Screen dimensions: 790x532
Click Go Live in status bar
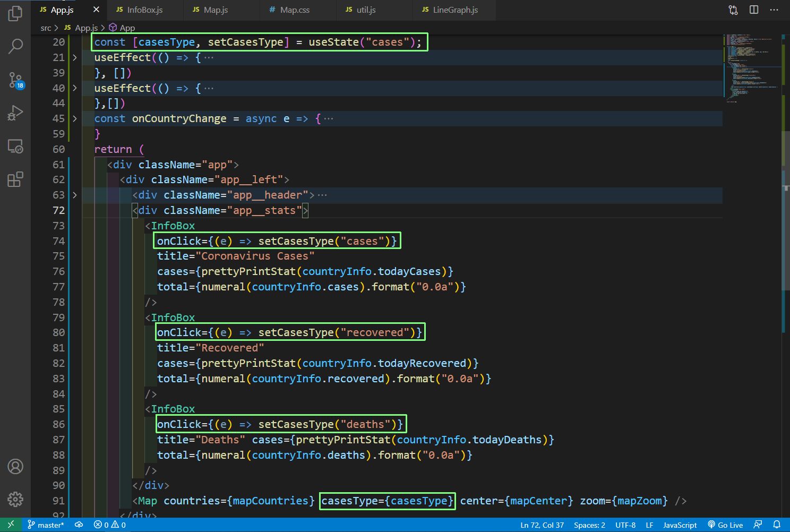pos(725,525)
